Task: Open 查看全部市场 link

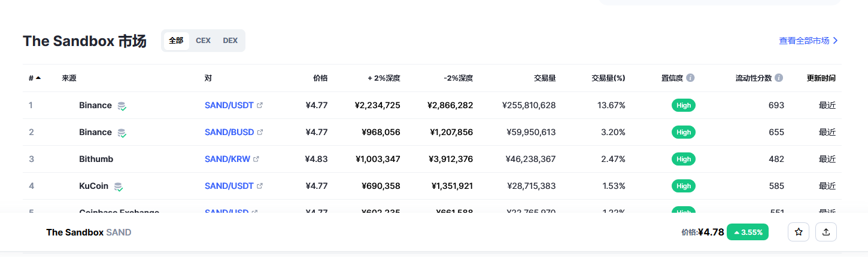Action: tap(808, 41)
